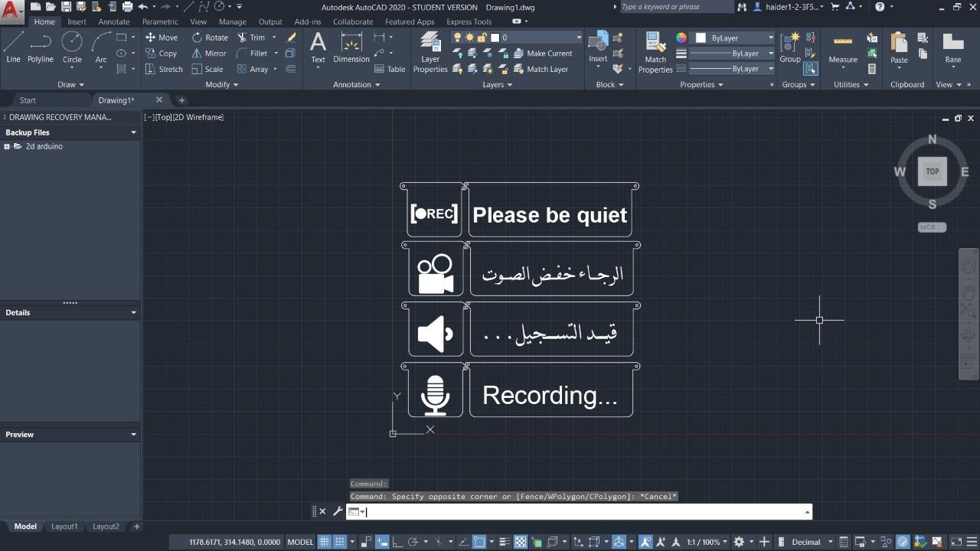Open the object color ByLayer dropdown
980x551 pixels.
734,37
